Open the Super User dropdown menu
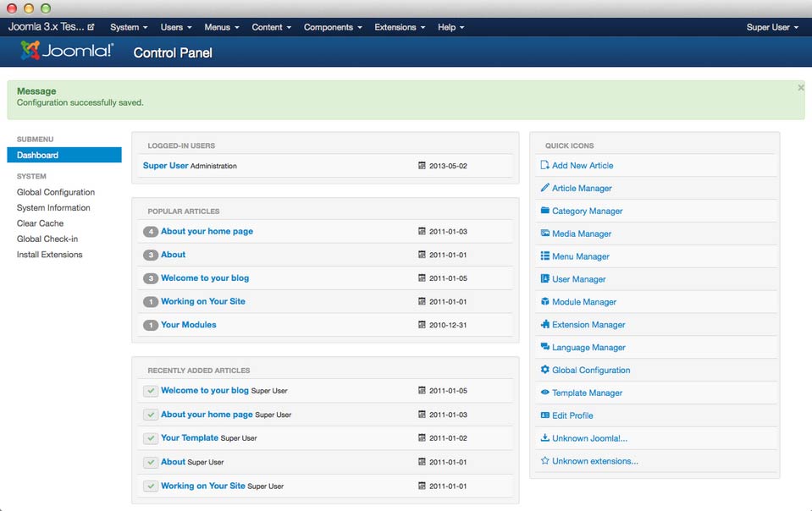 click(772, 27)
